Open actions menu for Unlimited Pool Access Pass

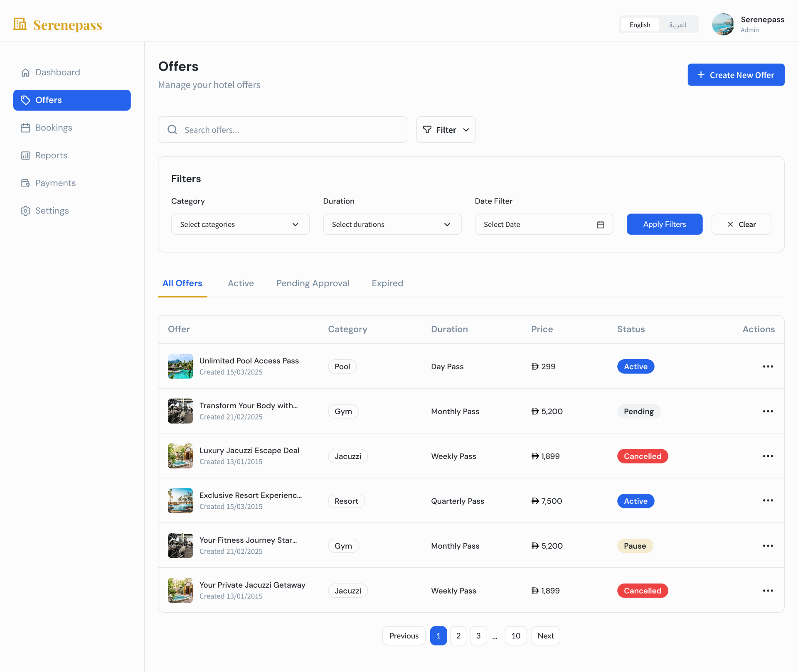[768, 366]
